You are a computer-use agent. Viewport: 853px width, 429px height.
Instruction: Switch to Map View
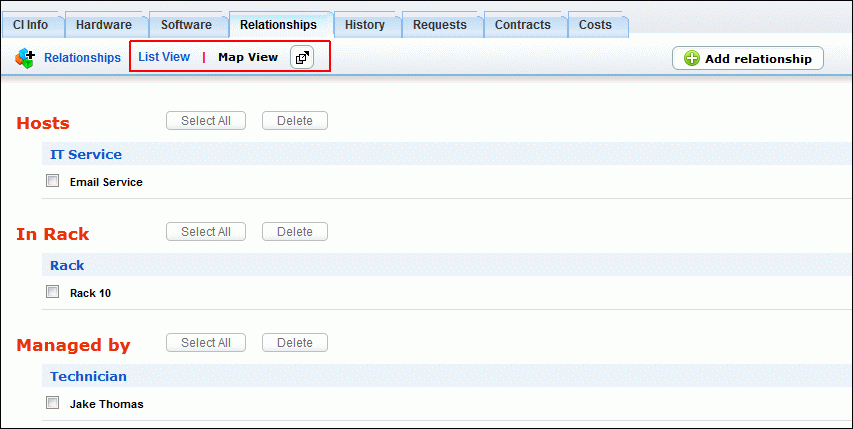tap(248, 57)
